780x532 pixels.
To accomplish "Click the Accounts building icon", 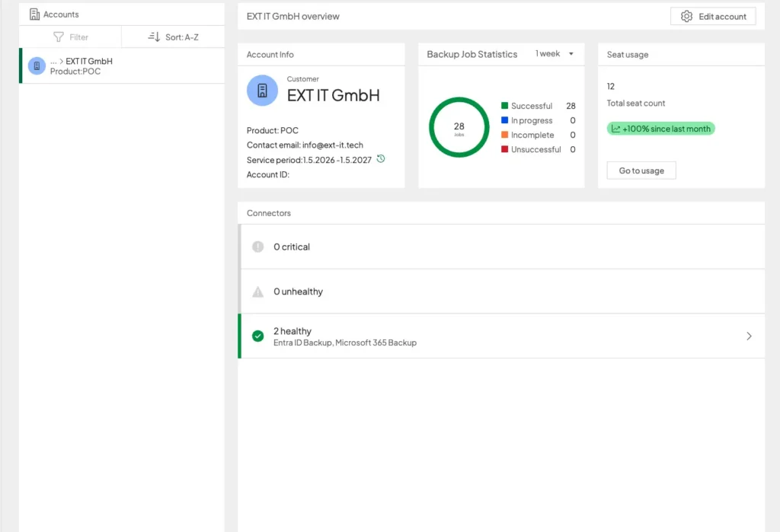I will (x=34, y=14).
